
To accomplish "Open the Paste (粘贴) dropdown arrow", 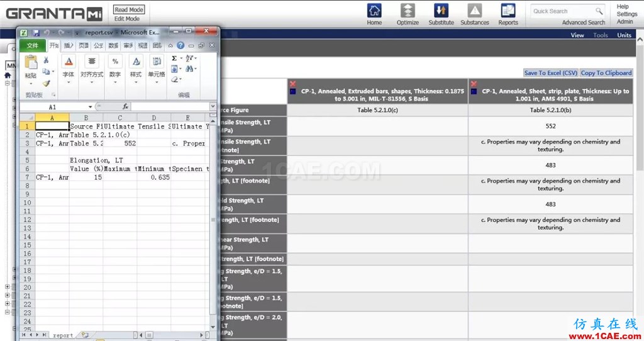I will pos(31,84).
